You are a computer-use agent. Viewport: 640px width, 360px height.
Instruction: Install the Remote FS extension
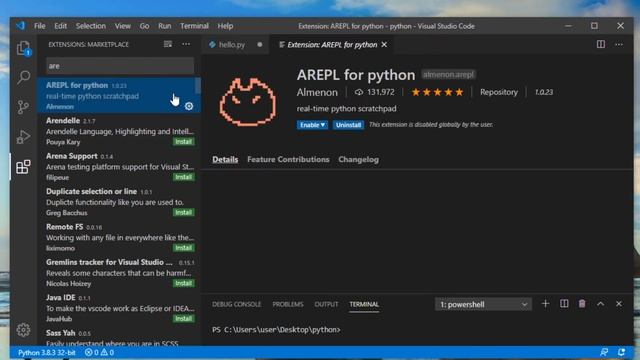pyautogui.click(x=184, y=248)
